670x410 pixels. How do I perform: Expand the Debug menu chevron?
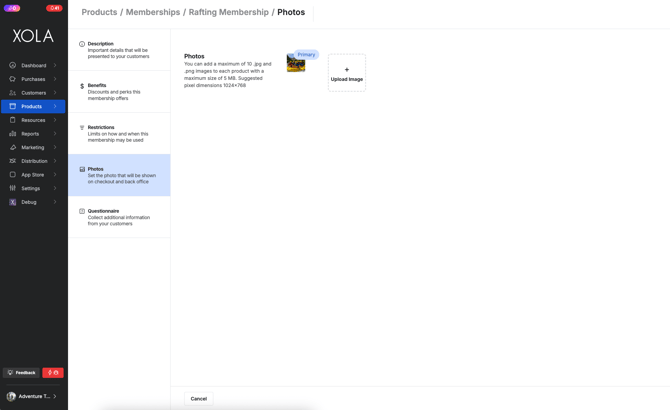tap(55, 202)
